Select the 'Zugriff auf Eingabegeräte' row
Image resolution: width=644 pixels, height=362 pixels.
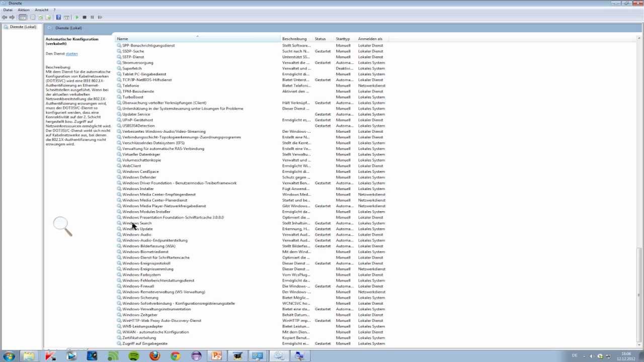coord(253,343)
